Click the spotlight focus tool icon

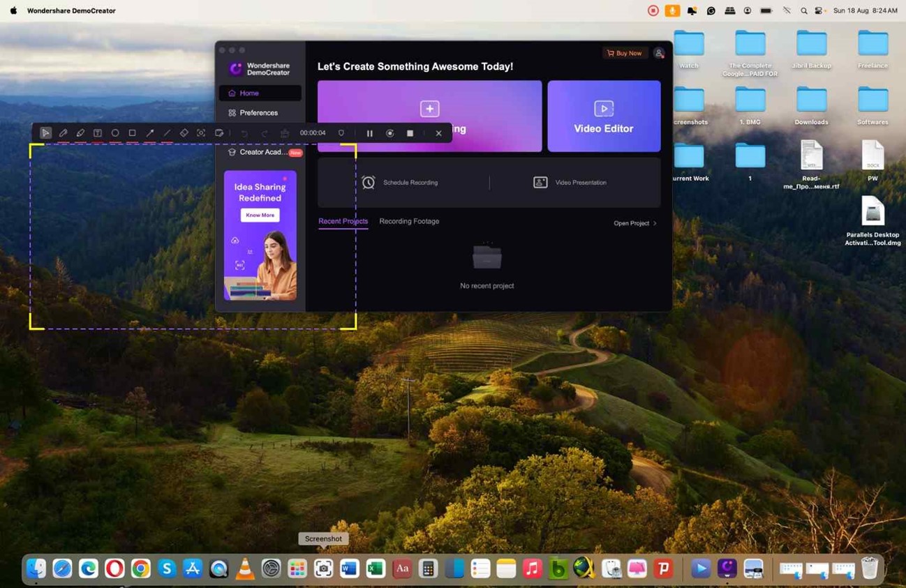click(201, 133)
